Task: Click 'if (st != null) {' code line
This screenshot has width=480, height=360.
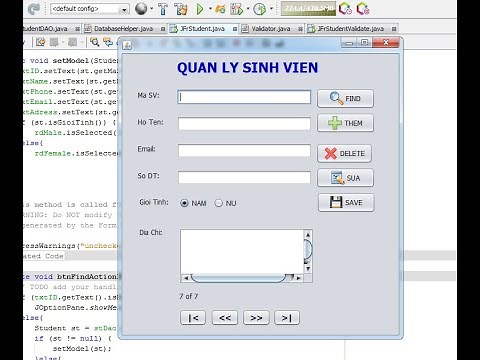Action: 73,338
